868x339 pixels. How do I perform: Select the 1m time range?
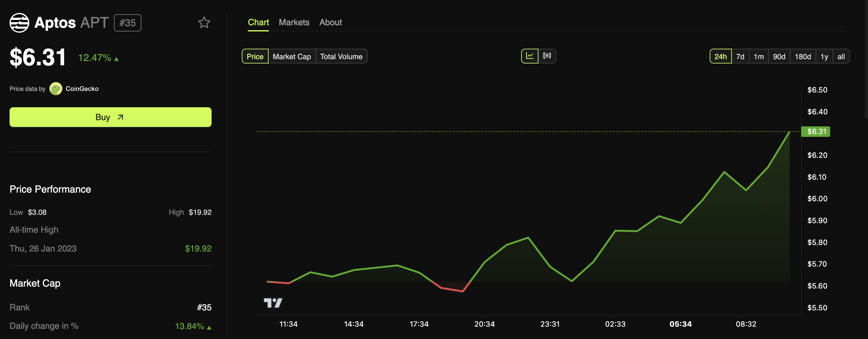click(x=758, y=56)
